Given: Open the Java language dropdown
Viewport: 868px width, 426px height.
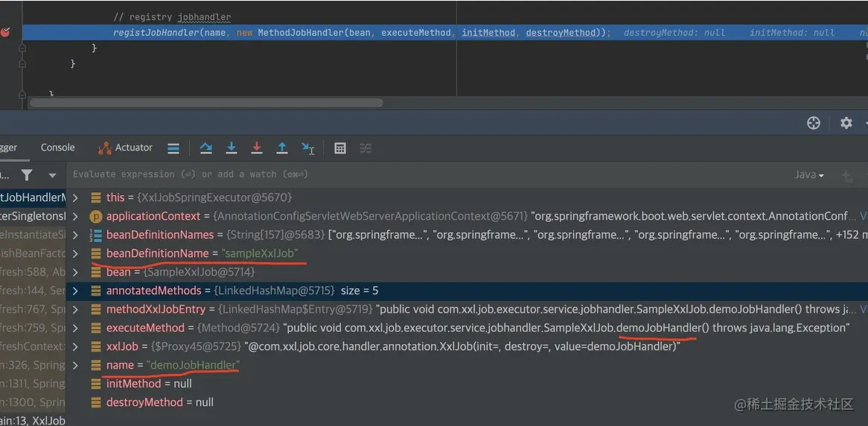Looking at the screenshot, I should (809, 175).
